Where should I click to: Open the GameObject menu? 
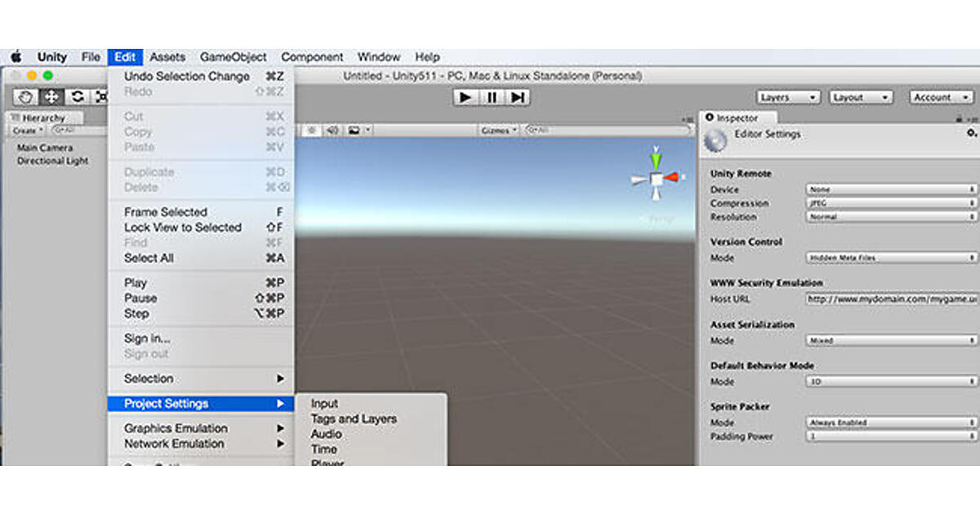click(234, 57)
